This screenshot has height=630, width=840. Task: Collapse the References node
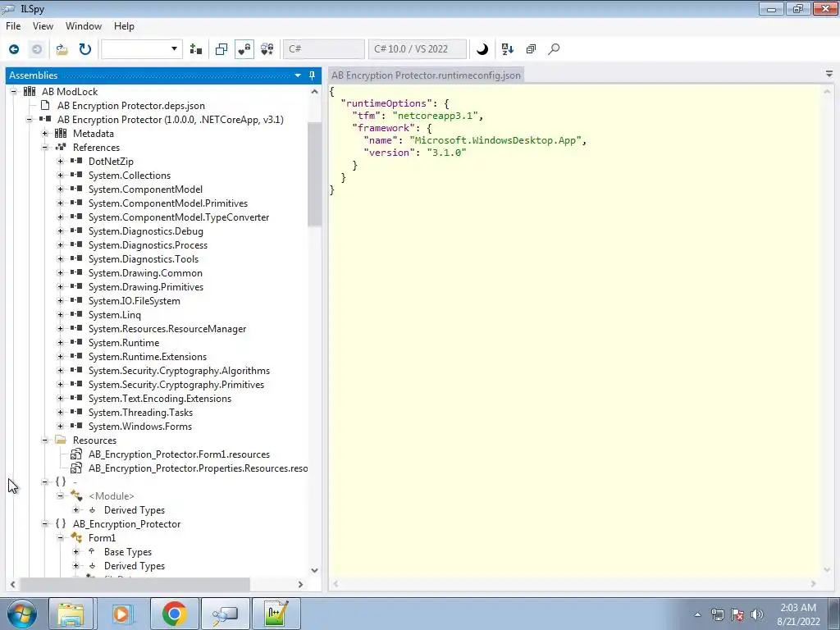45,148
